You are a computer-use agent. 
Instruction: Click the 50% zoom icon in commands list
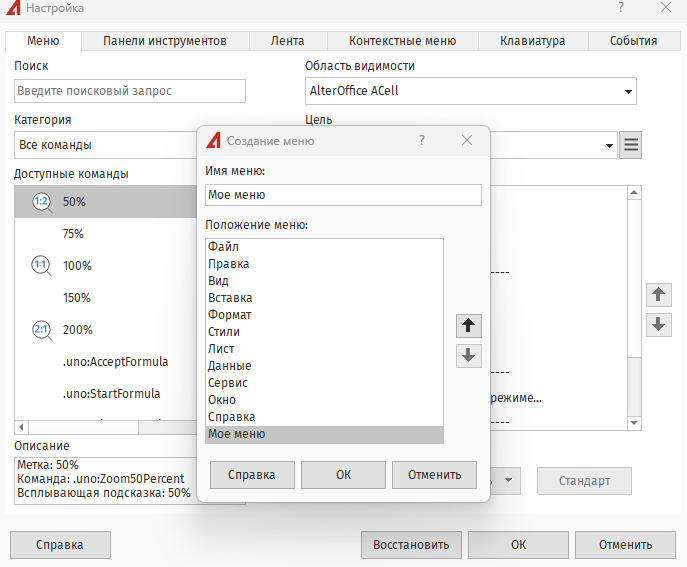42,202
